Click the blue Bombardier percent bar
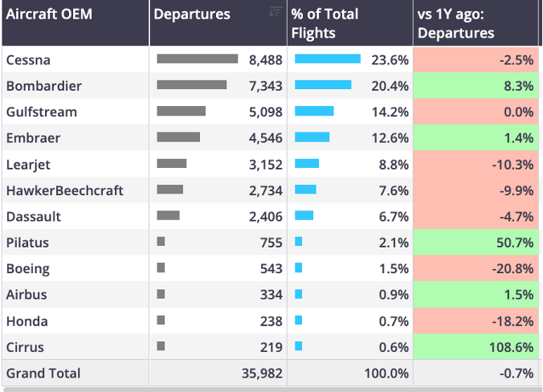The height and width of the screenshot is (392, 543). click(323, 85)
